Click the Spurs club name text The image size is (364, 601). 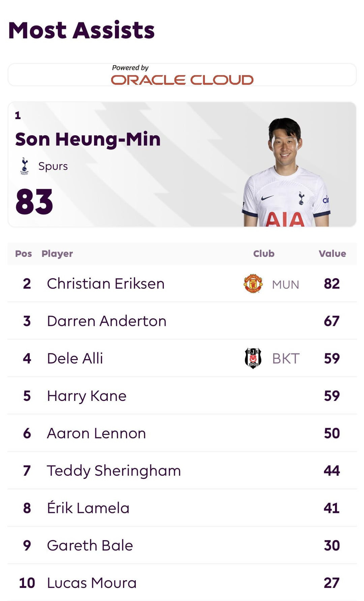[x=53, y=166]
